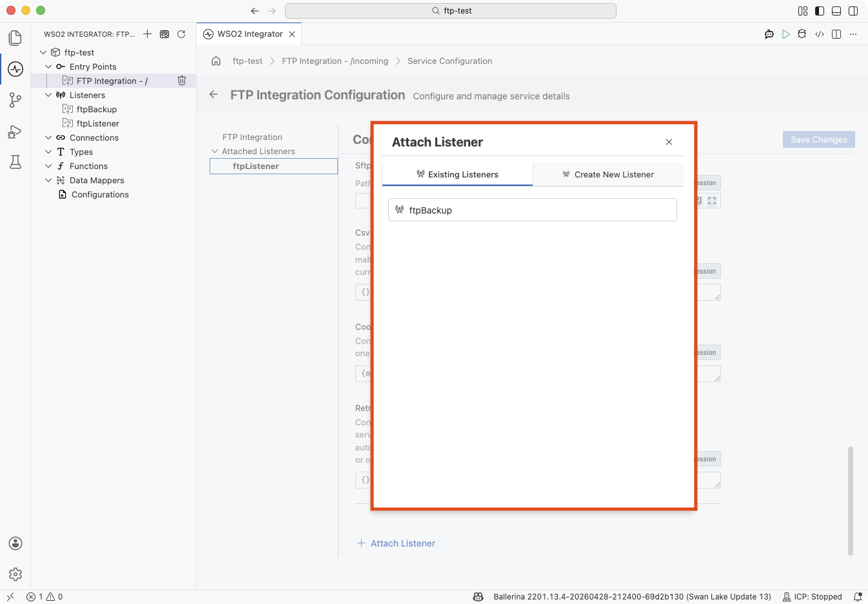Collapse the Entry Points tree node

coord(48,66)
